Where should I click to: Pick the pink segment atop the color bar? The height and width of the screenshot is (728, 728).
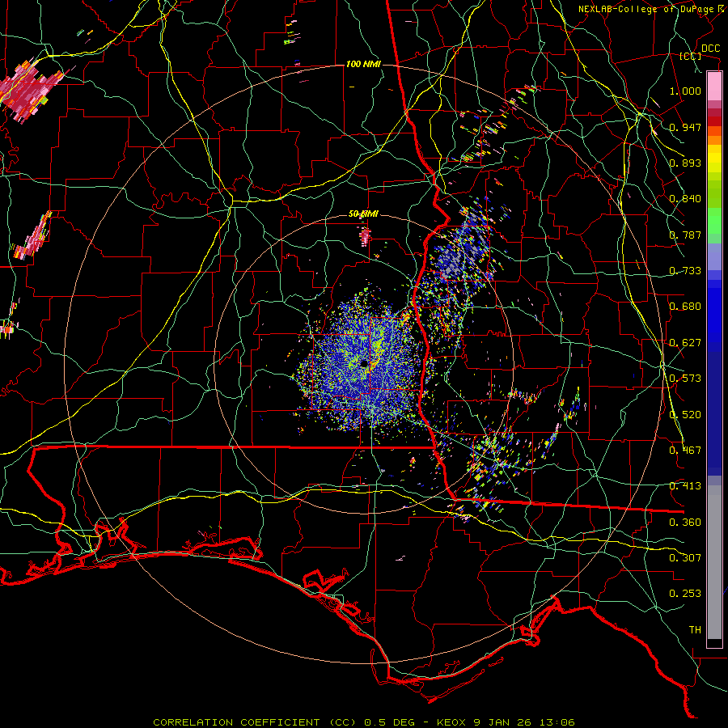[x=714, y=87]
